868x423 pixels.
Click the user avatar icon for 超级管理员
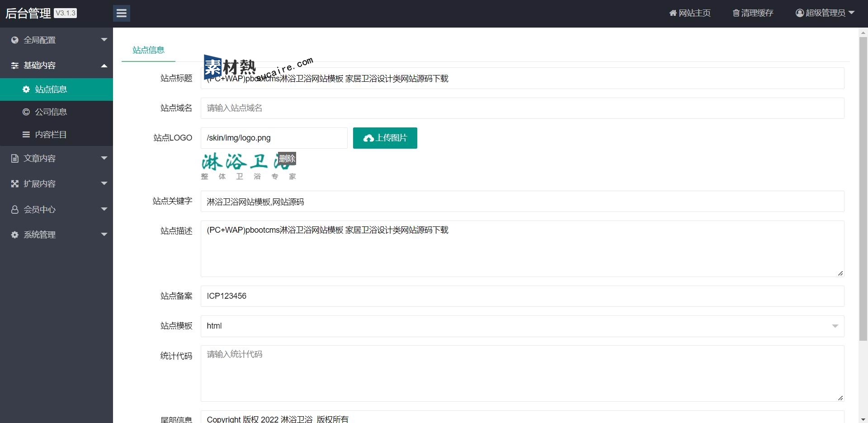(x=800, y=13)
